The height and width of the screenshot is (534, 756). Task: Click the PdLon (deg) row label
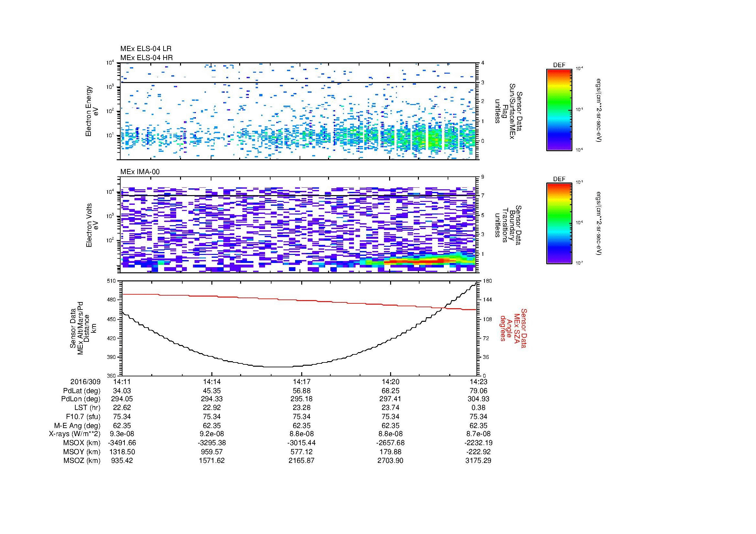coord(81,399)
